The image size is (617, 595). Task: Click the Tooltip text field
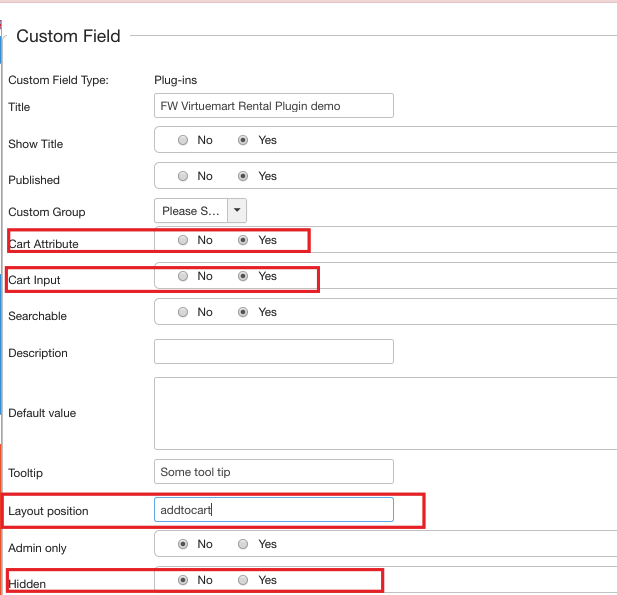273,472
